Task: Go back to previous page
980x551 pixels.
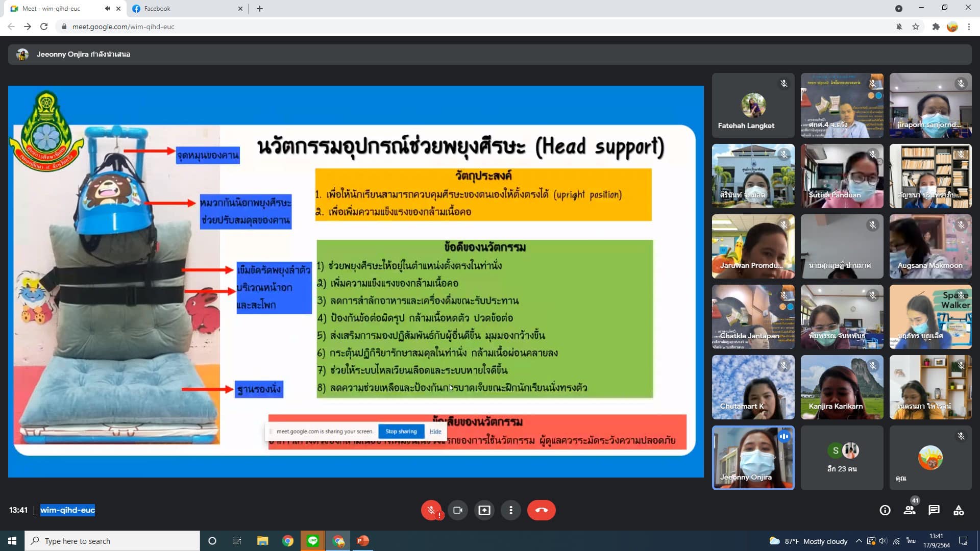Action: tap(11, 27)
